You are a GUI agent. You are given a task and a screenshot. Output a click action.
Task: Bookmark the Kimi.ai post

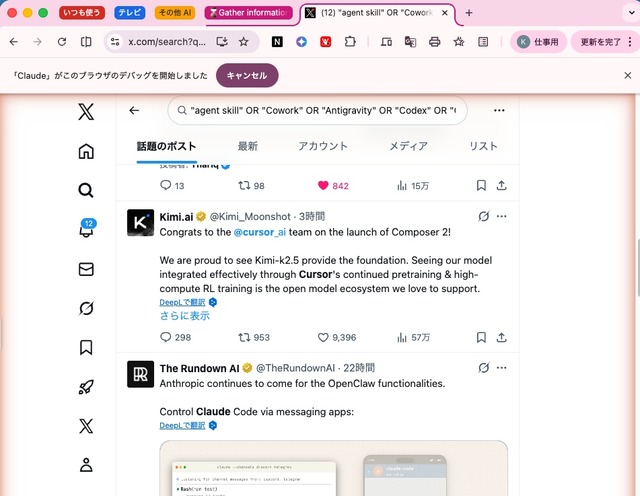click(x=481, y=337)
